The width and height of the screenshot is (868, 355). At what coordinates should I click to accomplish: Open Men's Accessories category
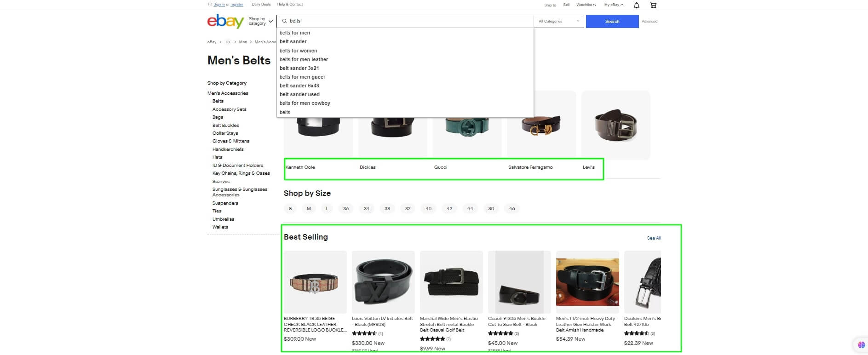tap(228, 93)
